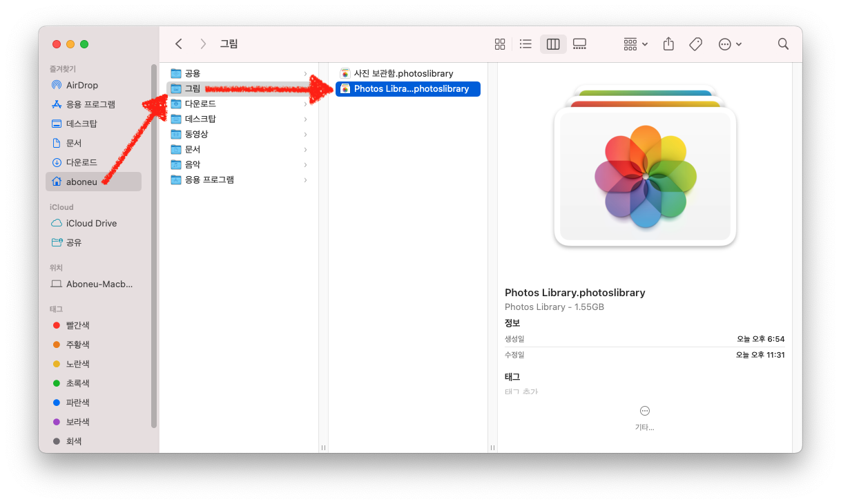Select 음악 folder in first column
The image size is (841, 504).
pos(239,164)
